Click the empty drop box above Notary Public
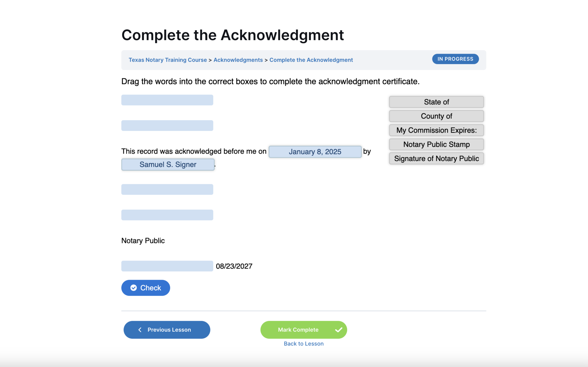The image size is (588, 367). tap(167, 215)
